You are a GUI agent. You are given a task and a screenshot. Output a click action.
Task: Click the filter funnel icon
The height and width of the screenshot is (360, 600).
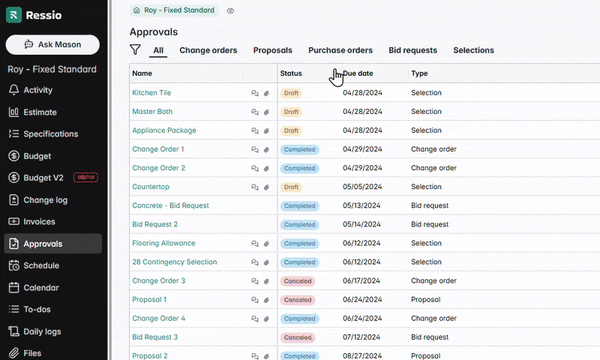[135, 50]
